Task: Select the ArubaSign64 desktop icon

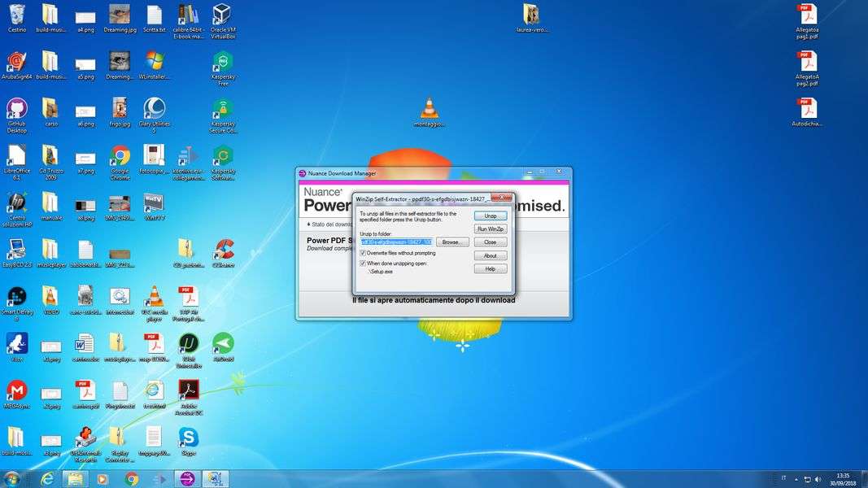Action: [x=16, y=65]
